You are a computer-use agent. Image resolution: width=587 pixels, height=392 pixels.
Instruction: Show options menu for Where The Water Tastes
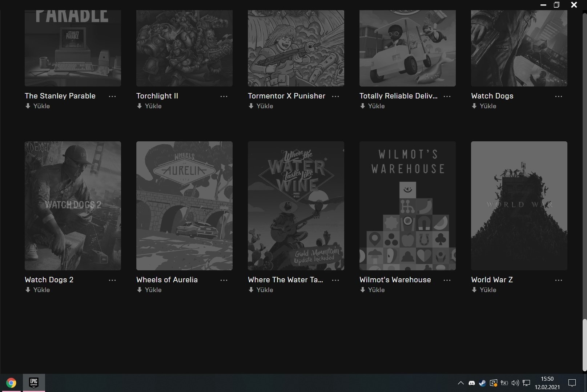pos(335,280)
